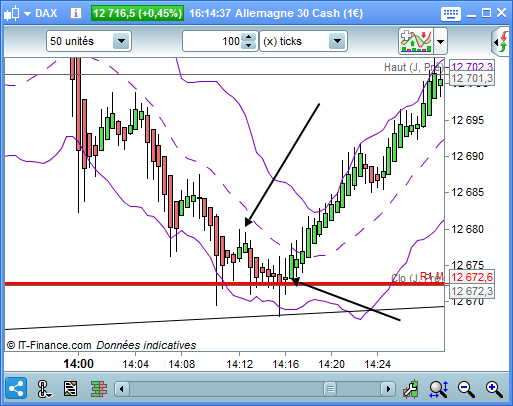Click the 12 672,6 red price label
This screenshot has width=513, height=406.
tap(471, 277)
